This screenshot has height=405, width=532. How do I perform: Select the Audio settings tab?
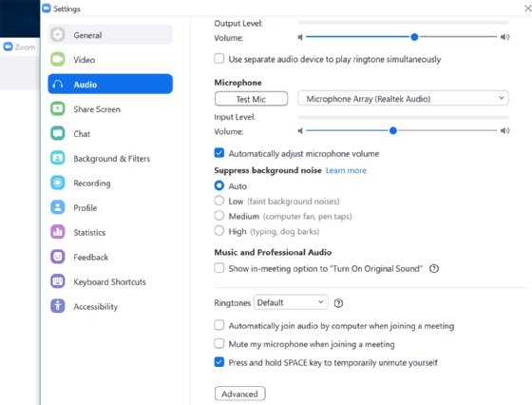110,84
